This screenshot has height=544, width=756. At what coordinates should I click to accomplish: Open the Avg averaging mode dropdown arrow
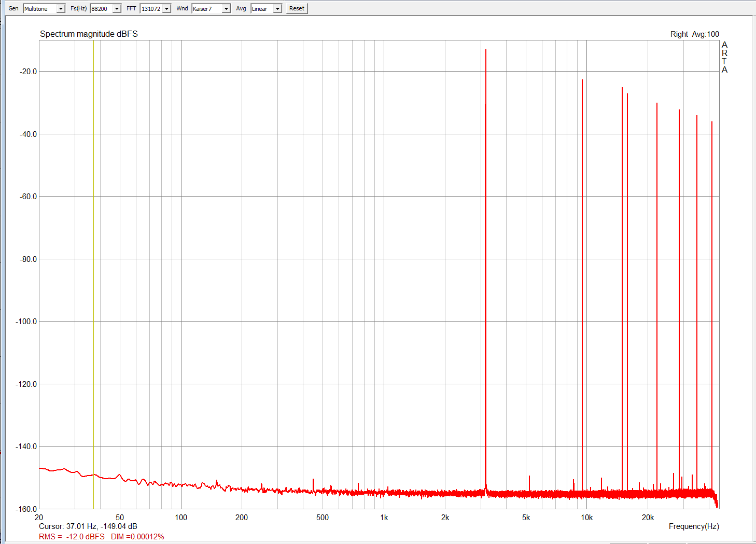coord(277,9)
